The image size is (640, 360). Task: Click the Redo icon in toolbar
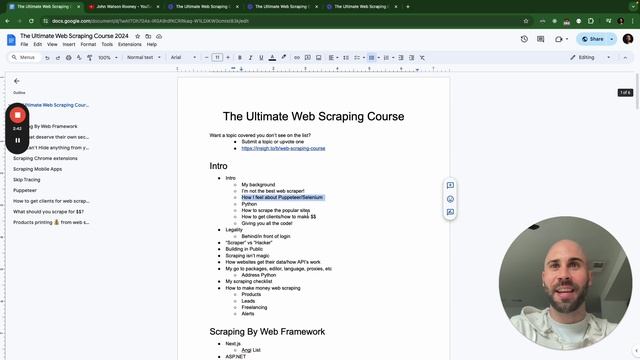pos(58,58)
